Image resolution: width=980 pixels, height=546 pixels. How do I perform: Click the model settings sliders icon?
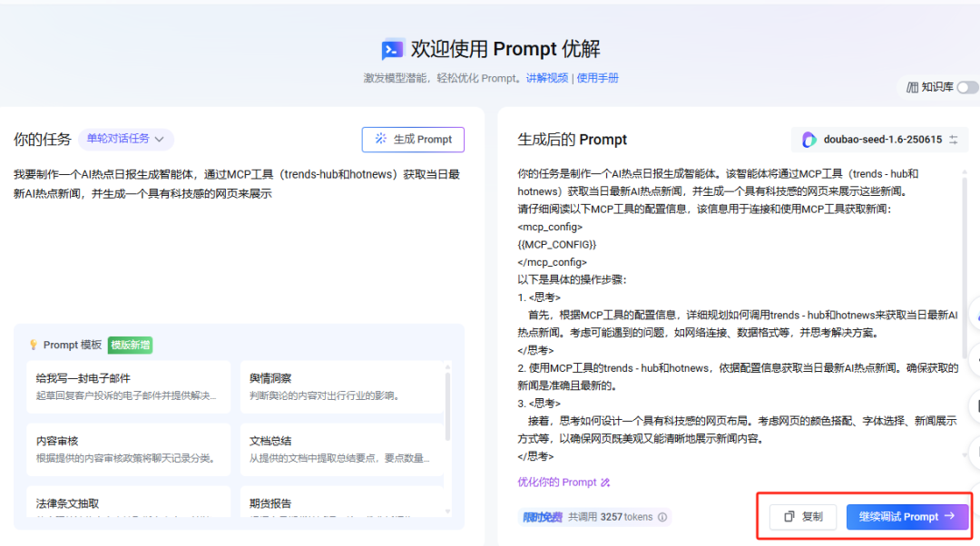953,140
